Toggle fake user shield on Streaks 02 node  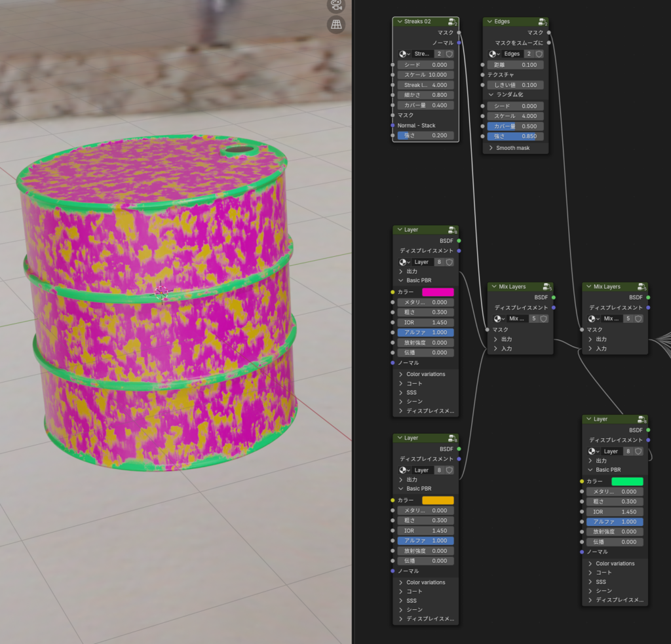coord(450,54)
